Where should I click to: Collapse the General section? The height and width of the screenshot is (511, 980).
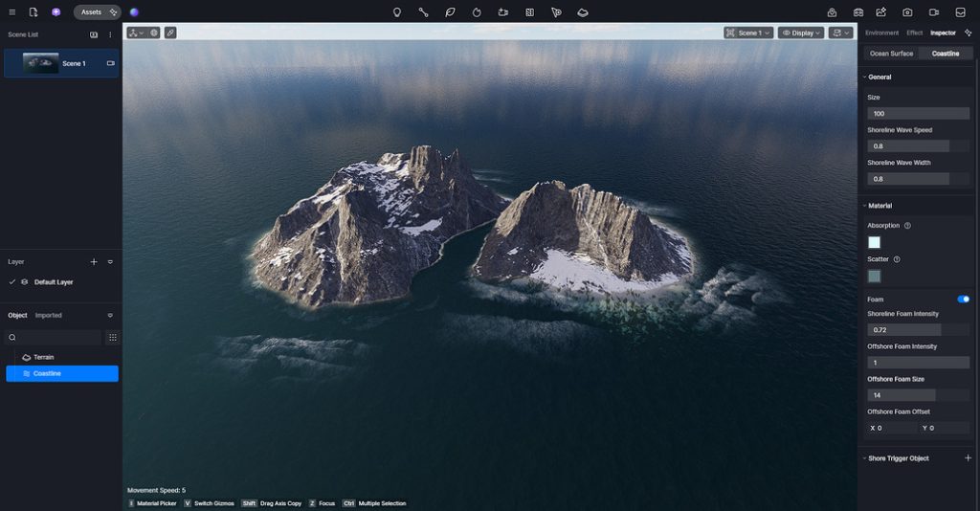click(x=864, y=77)
